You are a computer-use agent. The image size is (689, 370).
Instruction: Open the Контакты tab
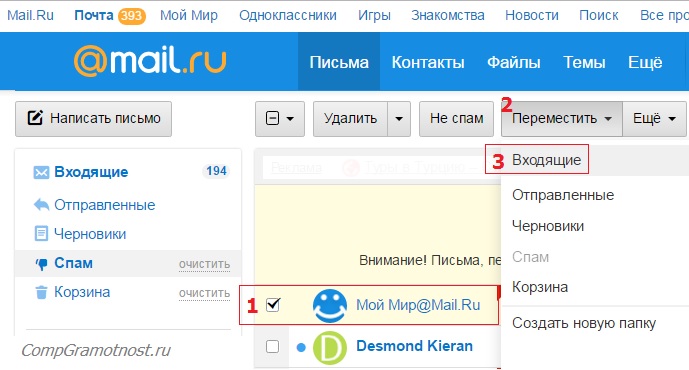(x=428, y=62)
